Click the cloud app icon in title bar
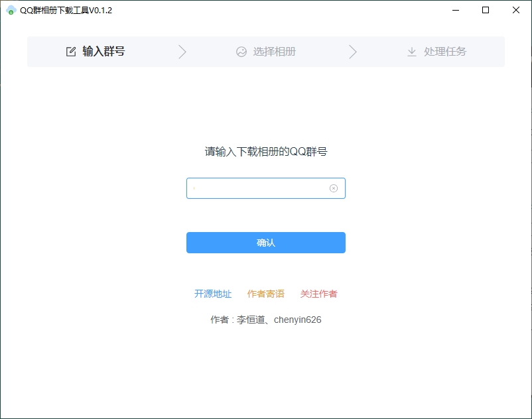532x419 pixels. [11, 10]
